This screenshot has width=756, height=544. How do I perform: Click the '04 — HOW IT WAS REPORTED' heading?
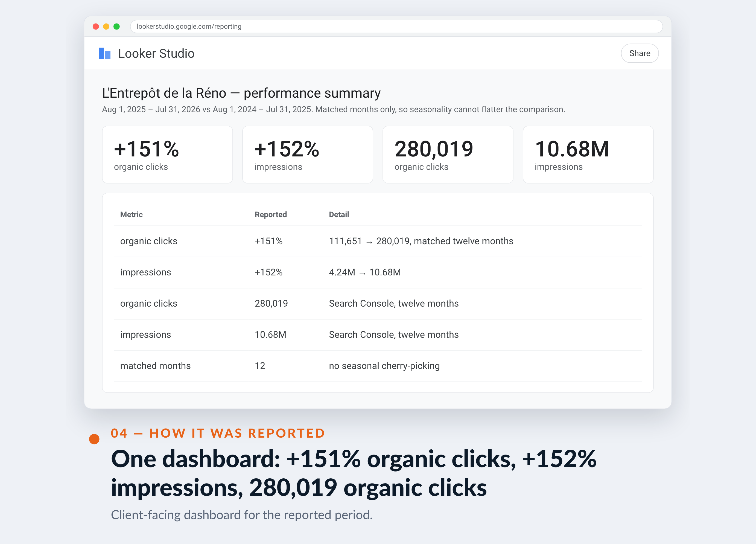pyautogui.click(x=218, y=433)
